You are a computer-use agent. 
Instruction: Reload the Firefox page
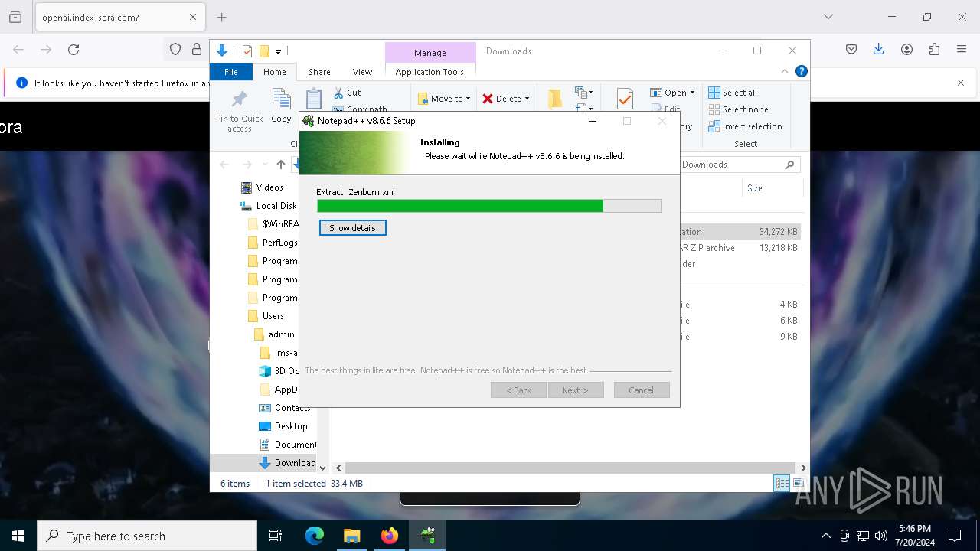(73, 50)
